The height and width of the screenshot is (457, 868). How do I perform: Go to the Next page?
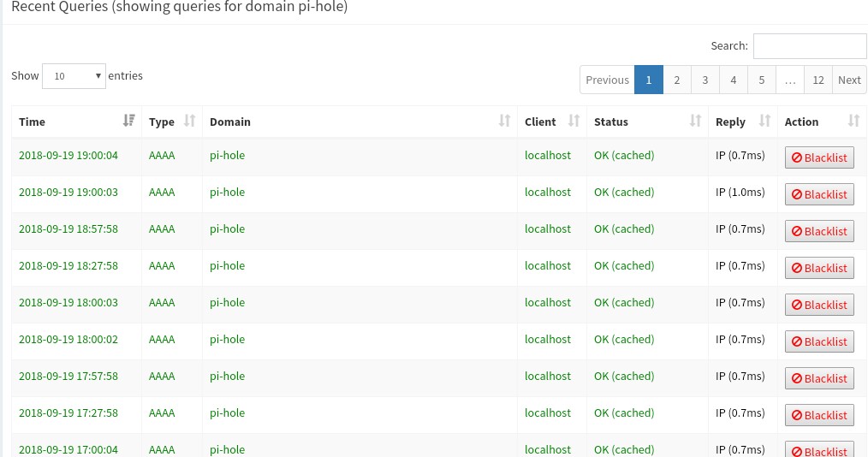(x=849, y=80)
